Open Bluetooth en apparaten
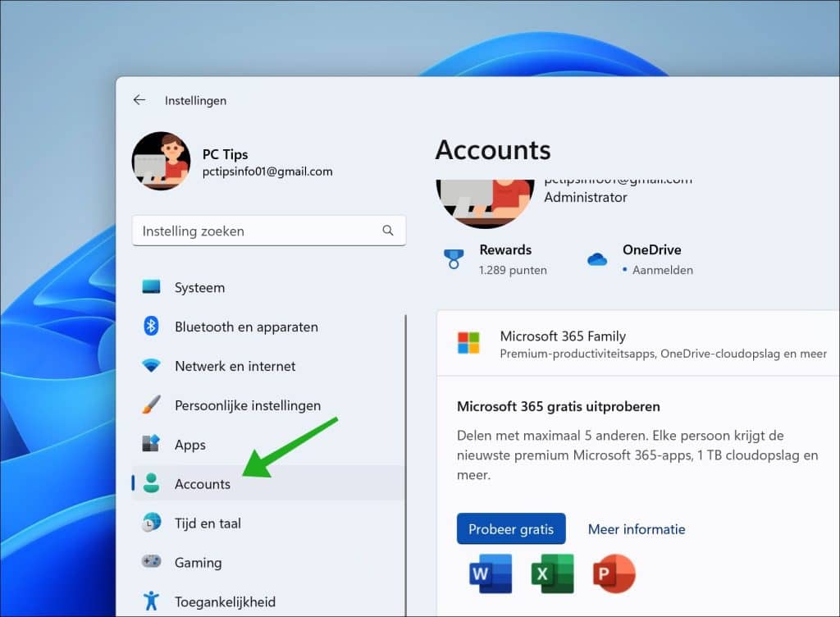The image size is (840, 617). (268, 327)
